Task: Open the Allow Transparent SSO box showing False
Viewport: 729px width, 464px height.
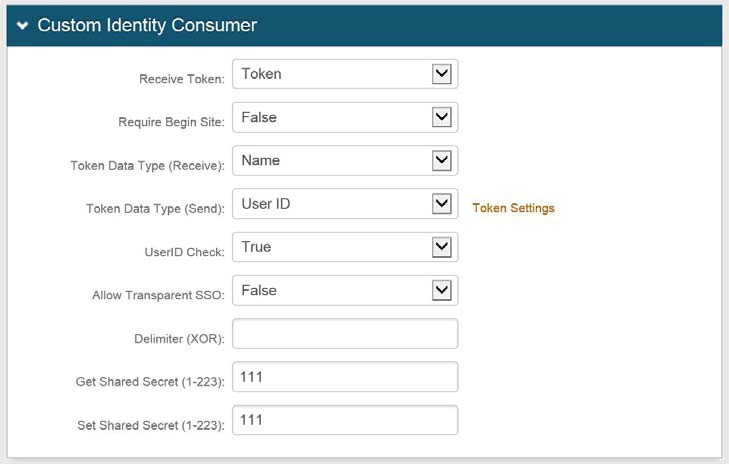Action: point(330,290)
